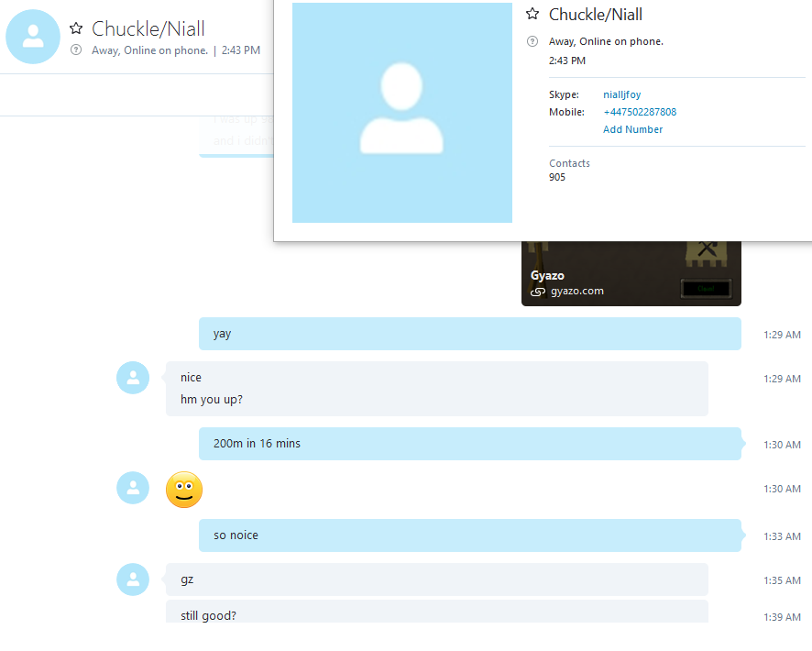Click the Chuckle/Niall name in chat header
The height and width of the screenshot is (651, 812).
(148, 28)
